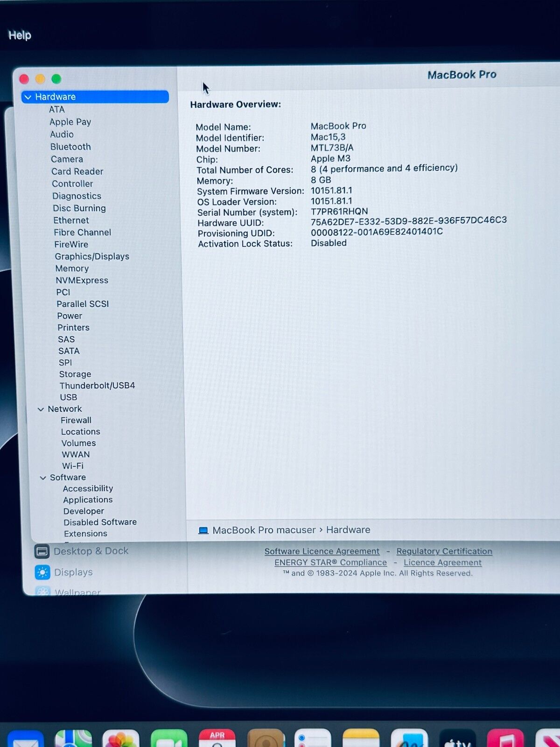
Task: Maximize the System Information window with green button
Action: click(x=56, y=79)
